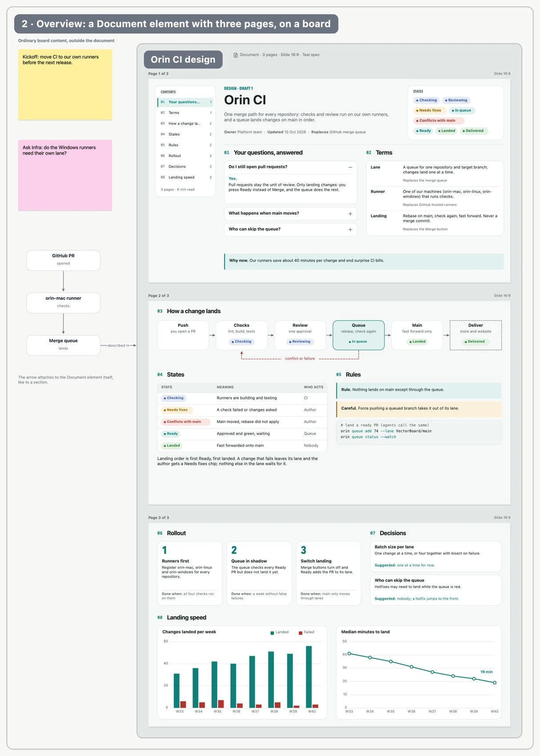The image size is (540, 756).
Task: Click the W33 landed bar in the chart
Action: (176, 691)
